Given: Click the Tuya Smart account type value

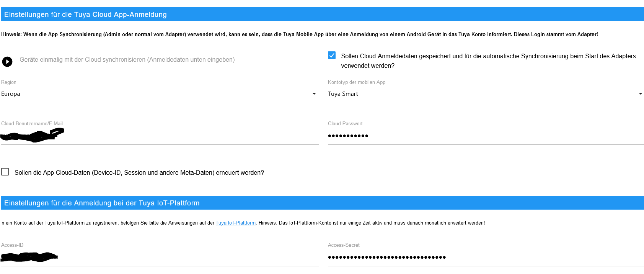Looking at the screenshot, I should coord(343,94).
